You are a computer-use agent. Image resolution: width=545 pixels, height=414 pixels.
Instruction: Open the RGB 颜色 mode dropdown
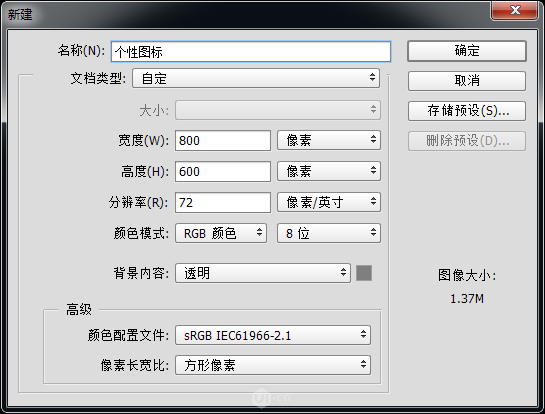pyautogui.click(x=221, y=233)
